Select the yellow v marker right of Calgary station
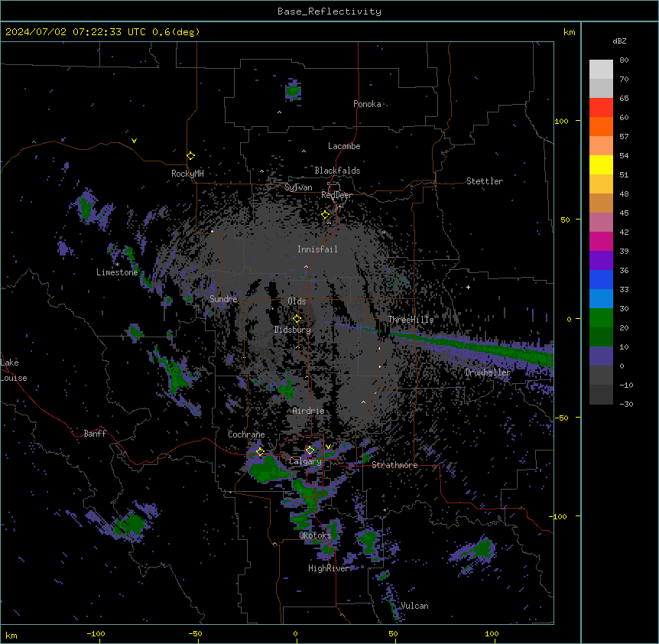 pyautogui.click(x=328, y=447)
